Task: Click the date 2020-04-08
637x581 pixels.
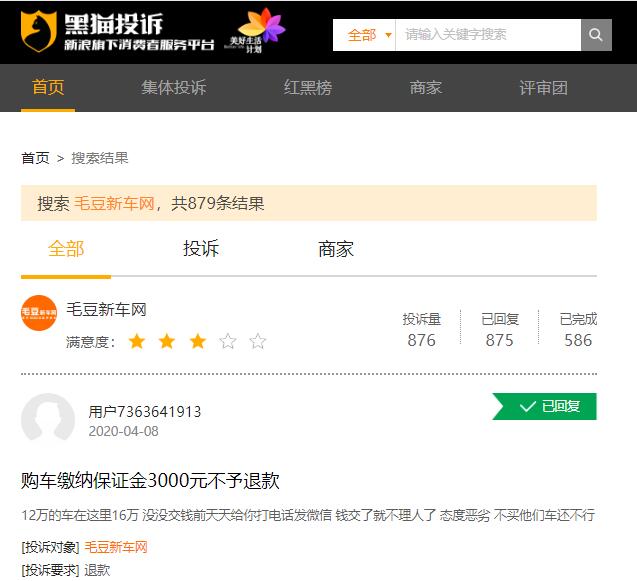Action: [124, 431]
